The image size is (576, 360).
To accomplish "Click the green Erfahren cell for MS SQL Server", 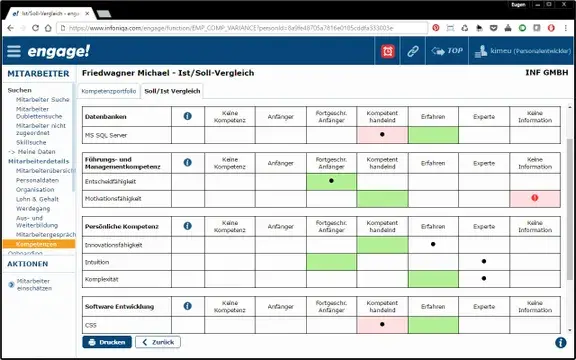I will click(433, 135).
